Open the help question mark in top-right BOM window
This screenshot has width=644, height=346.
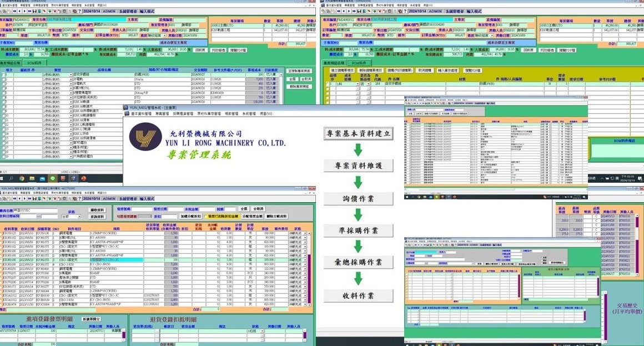click(x=405, y=12)
